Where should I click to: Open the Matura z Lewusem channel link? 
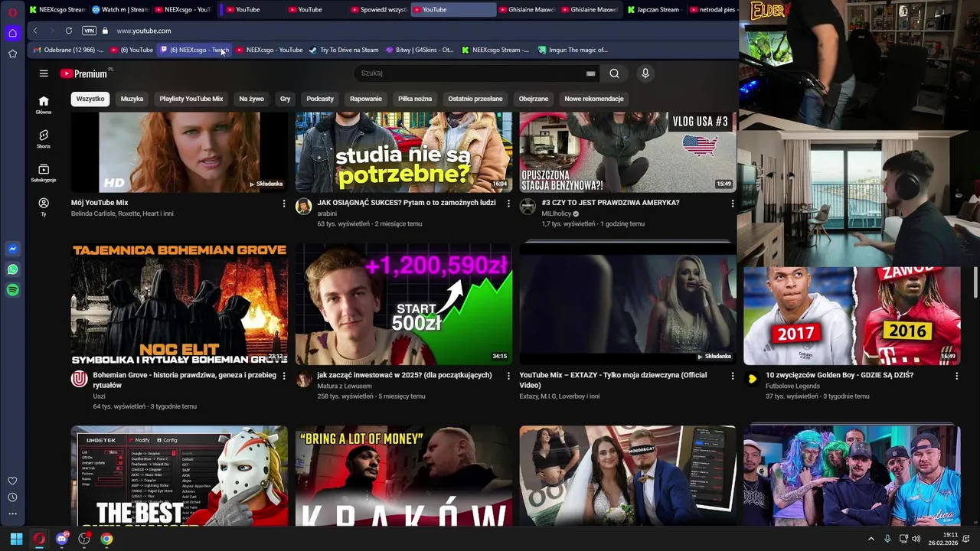(x=345, y=386)
